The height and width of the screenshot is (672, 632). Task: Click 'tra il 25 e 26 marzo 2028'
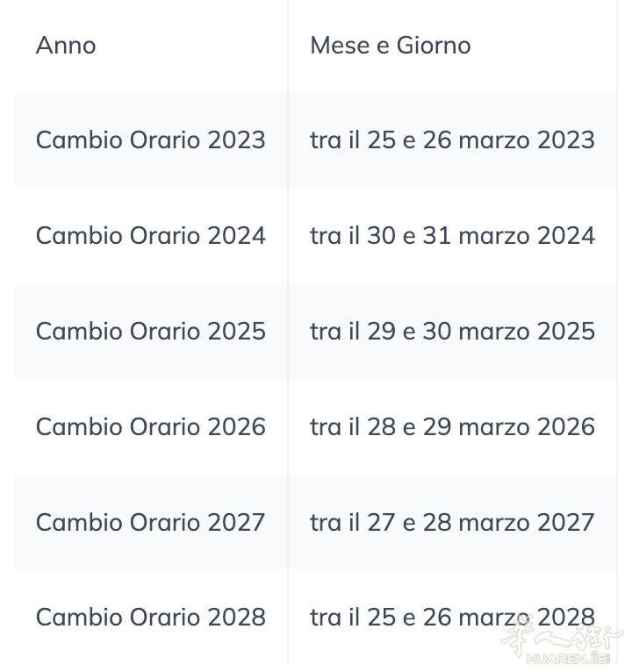click(452, 618)
